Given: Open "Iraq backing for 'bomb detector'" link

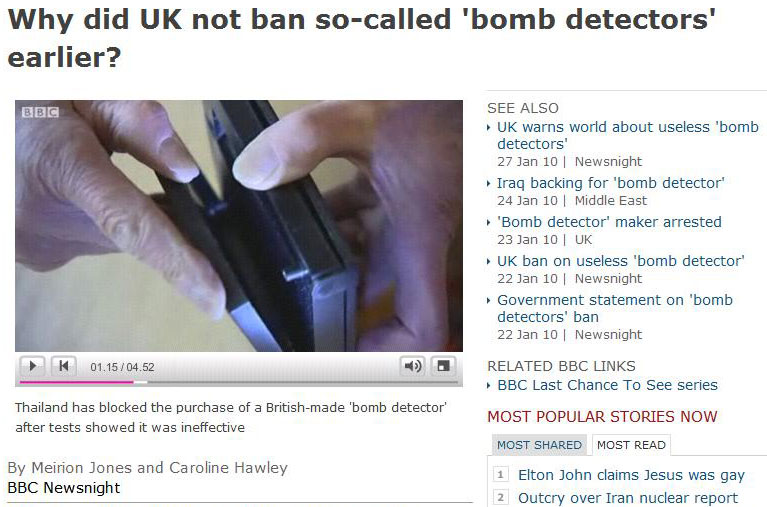Looking at the screenshot, I should [610, 183].
